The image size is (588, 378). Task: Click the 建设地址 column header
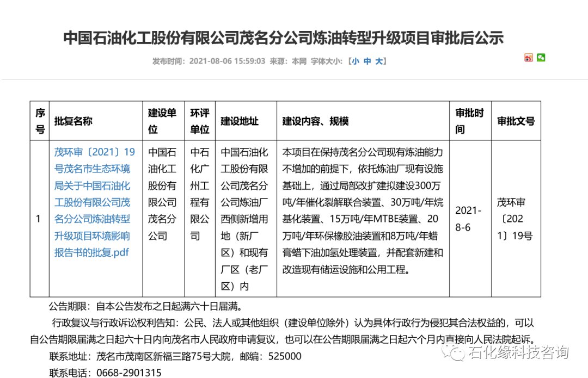tap(246, 121)
